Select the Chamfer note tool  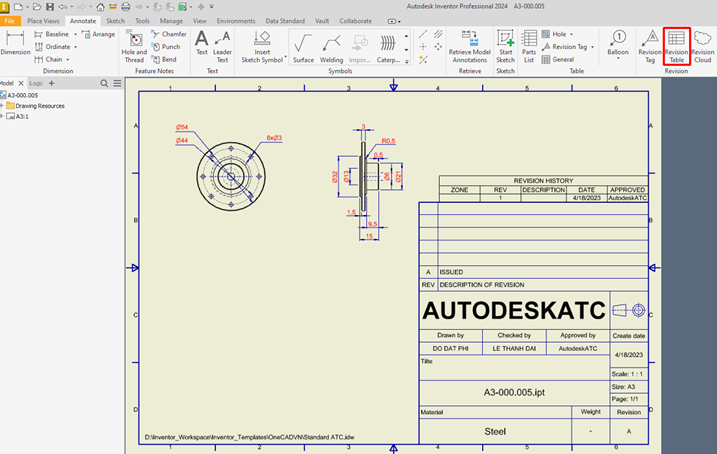point(169,34)
